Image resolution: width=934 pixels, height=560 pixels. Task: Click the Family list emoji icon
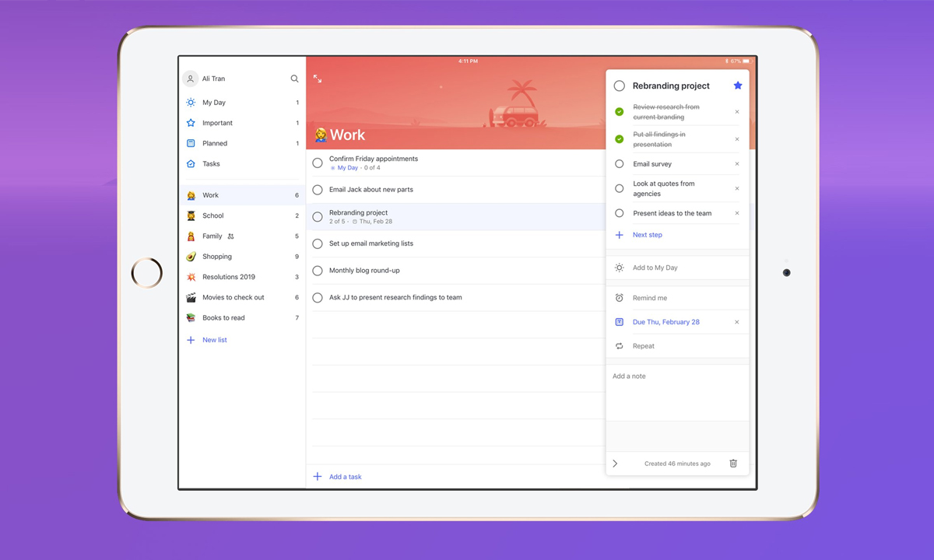point(191,236)
